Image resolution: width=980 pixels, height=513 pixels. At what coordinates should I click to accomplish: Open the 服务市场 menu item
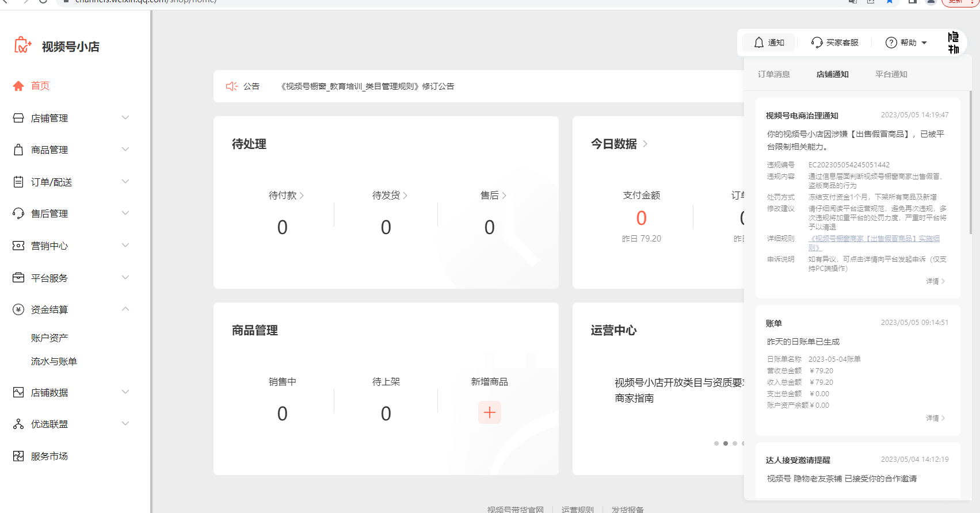49,456
